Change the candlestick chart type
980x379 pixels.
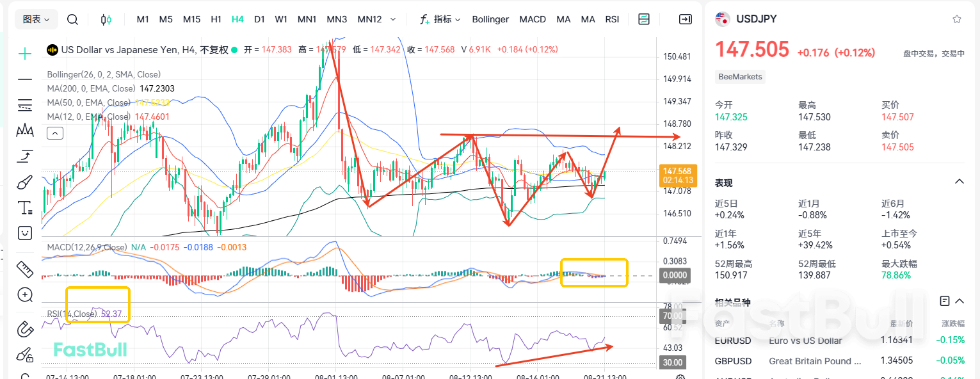coord(106,19)
